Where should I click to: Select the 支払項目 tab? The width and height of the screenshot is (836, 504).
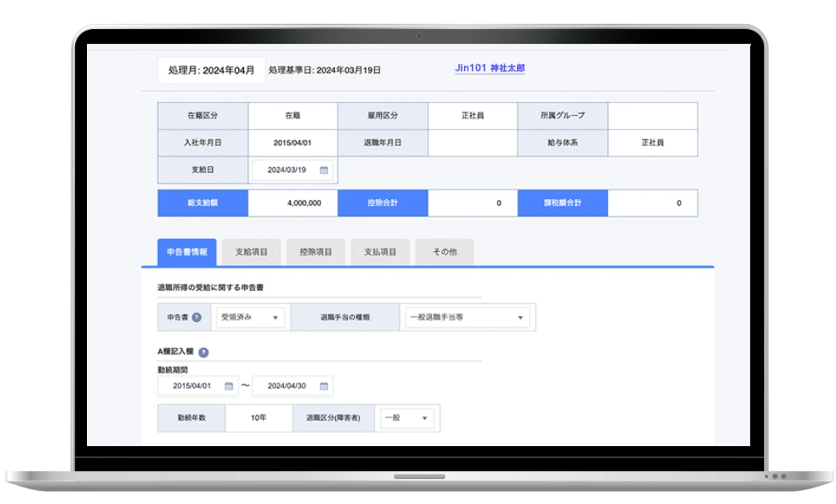click(x=380, y=252)
